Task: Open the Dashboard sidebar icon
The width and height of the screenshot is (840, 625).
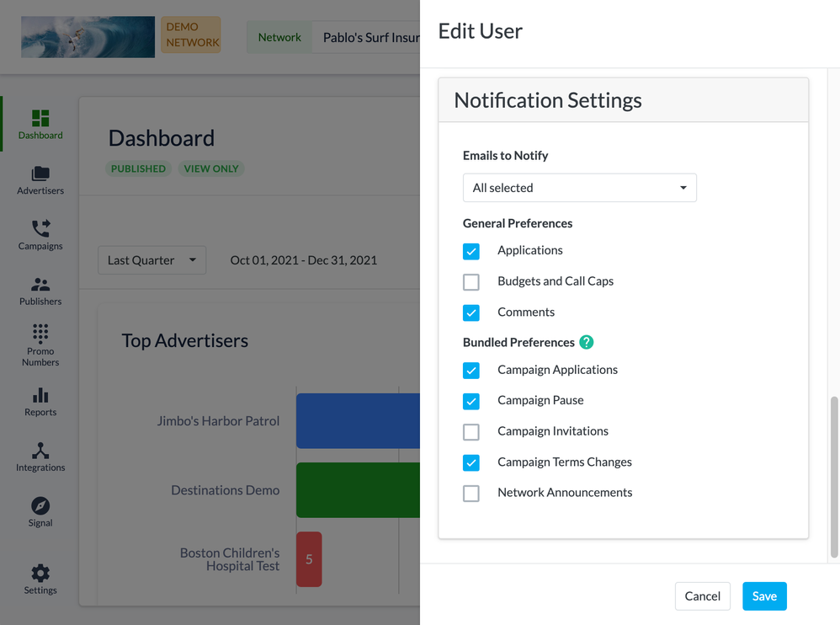Action: point(40,119)
